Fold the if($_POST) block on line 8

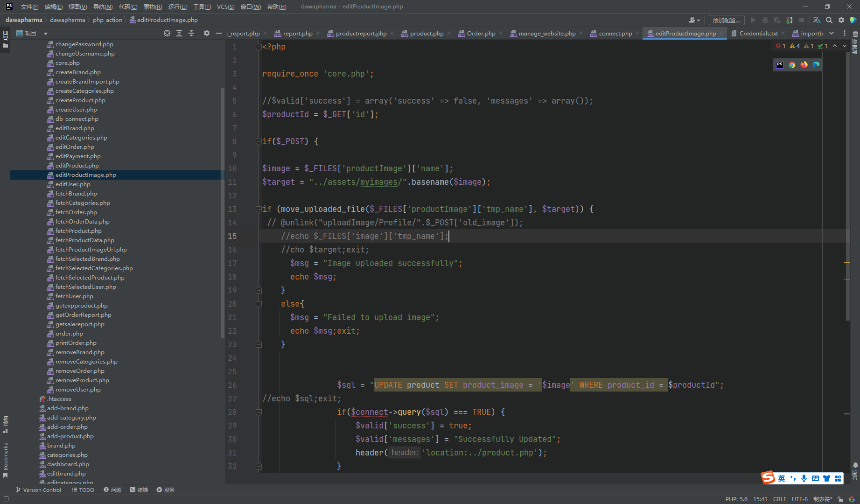coord(259,141)
